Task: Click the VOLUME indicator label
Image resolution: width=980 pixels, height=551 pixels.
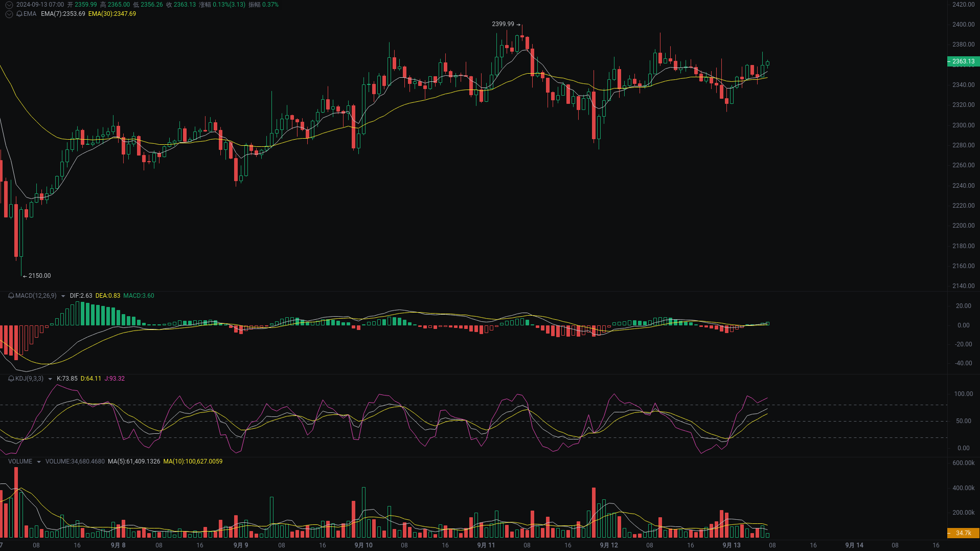Action: pyautogui.click(x=20, y=461)
